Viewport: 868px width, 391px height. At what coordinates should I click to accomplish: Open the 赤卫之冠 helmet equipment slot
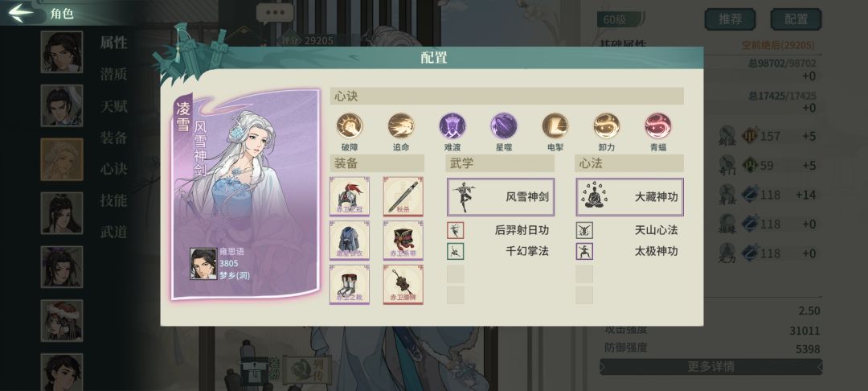[350, 196]
